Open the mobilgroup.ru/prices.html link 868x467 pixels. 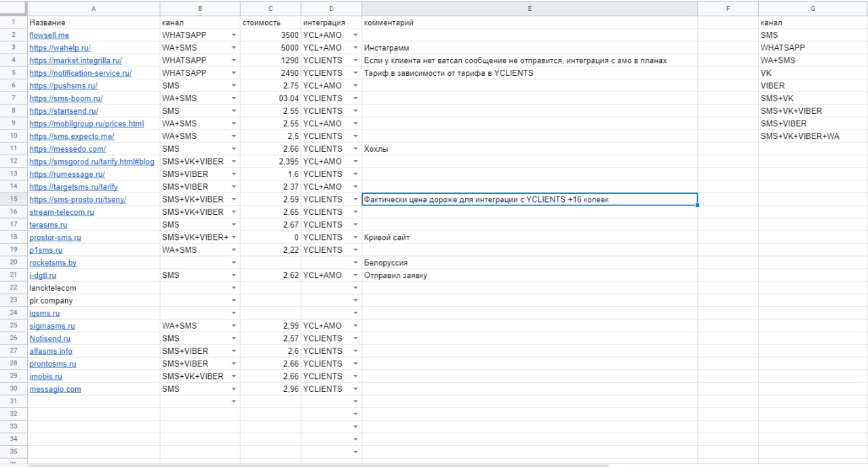click(x=86, y=124)
